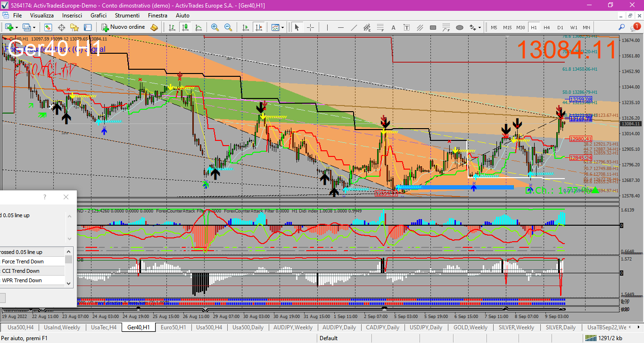
Task: Open the File menu
Action: pos(17,16)
